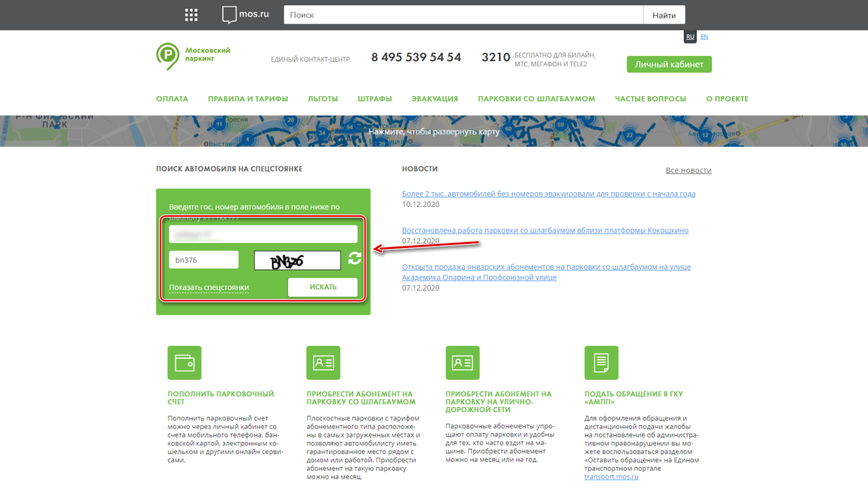Click short number 3210
Viewport: 868px width, 489px height.
point(496,57)
